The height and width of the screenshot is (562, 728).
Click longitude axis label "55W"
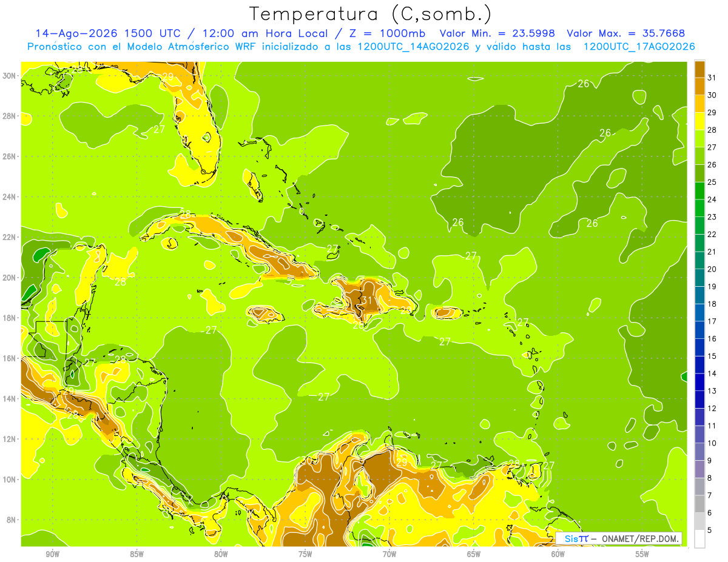pyautogui.click(x=642, y=554)
